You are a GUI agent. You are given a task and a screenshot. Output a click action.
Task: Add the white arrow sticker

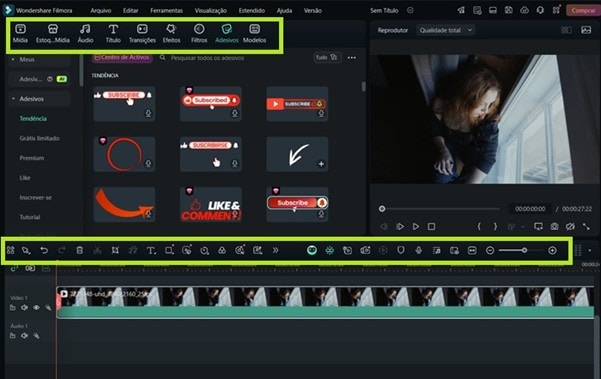click(x=321, y=164)
